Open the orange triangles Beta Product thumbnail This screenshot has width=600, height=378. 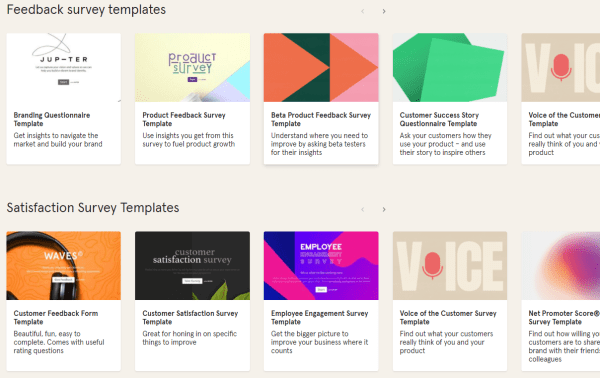coord(321,67)
